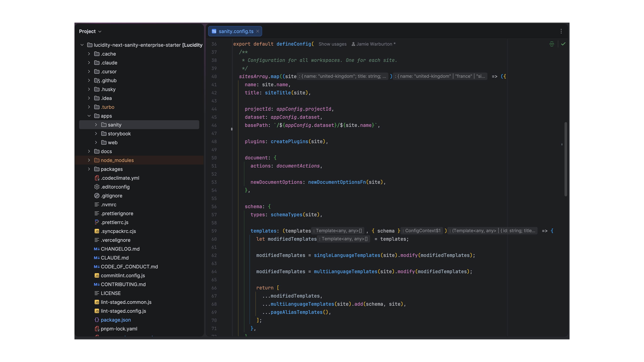Expand the .cache folder

coord(89,54)
